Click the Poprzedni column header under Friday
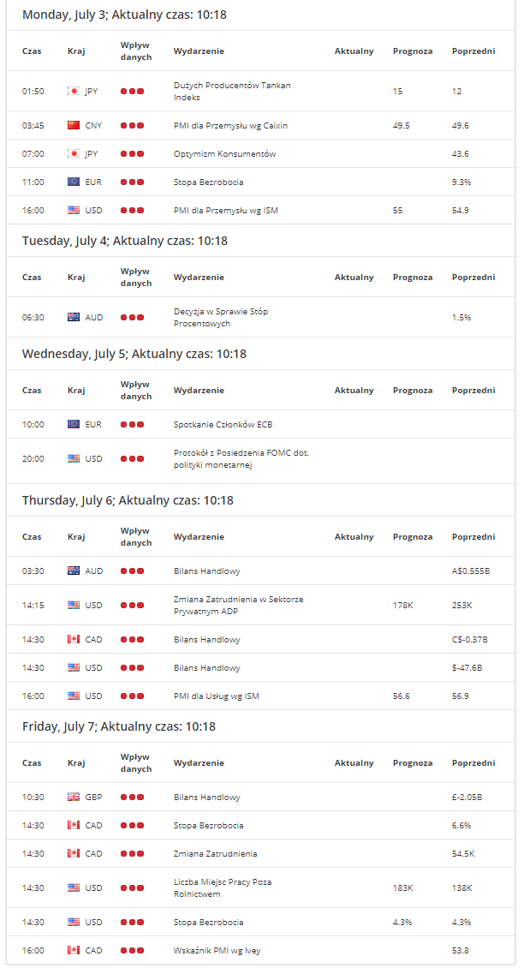 click(x=473, y=763)
